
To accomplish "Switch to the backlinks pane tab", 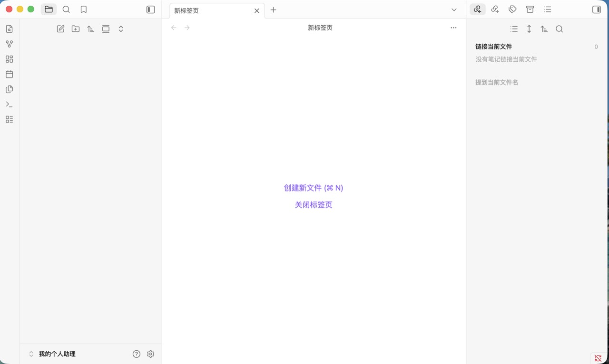I will point(477,10).
